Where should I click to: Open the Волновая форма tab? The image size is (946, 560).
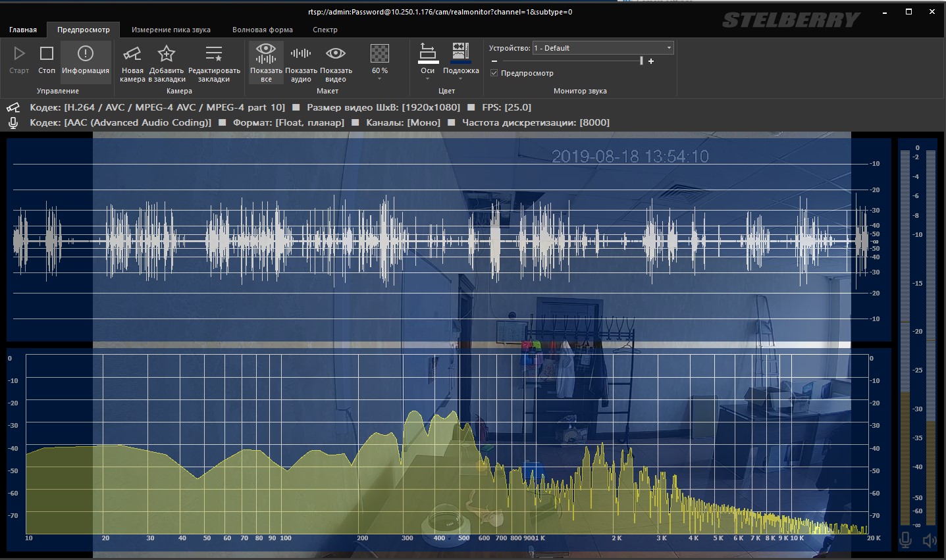click(x=263, y=30)
